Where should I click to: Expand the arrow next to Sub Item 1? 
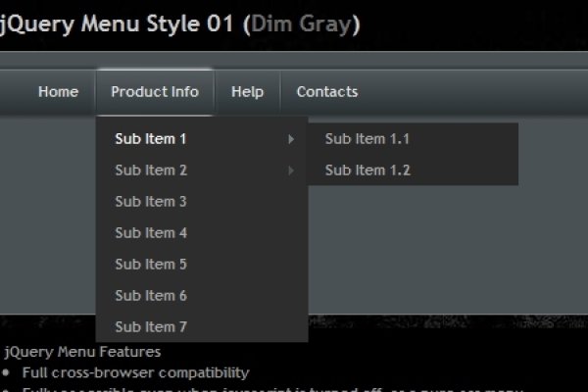[291, 139]
